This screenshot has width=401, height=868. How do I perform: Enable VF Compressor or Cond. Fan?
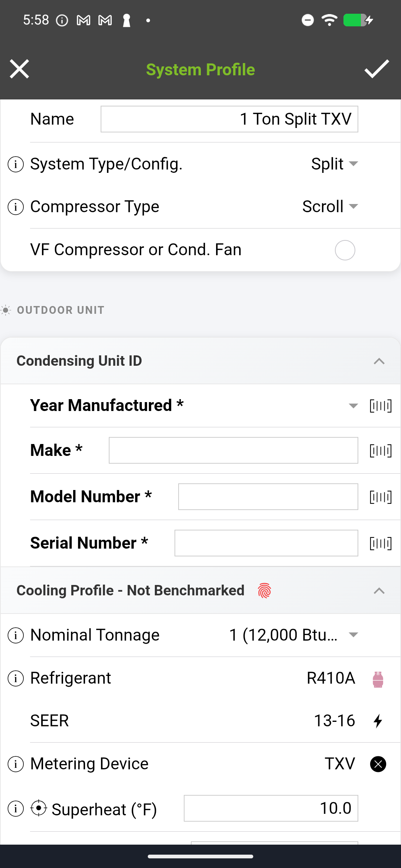pos(345,250)
